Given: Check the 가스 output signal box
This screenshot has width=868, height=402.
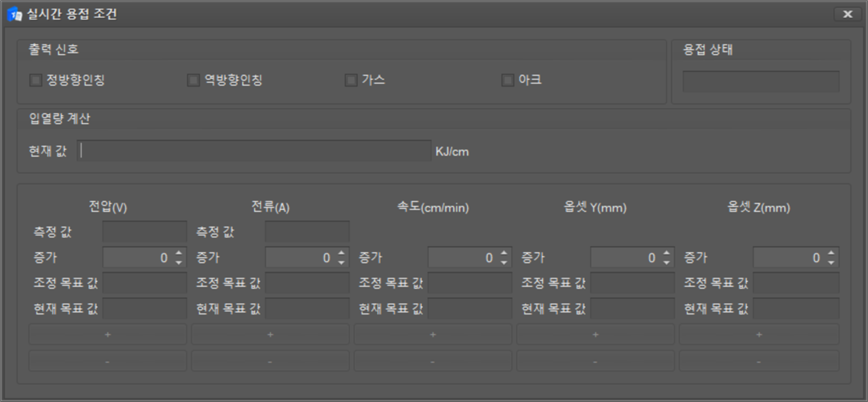Looking at the screenshot, I should (x=351, y=80).
